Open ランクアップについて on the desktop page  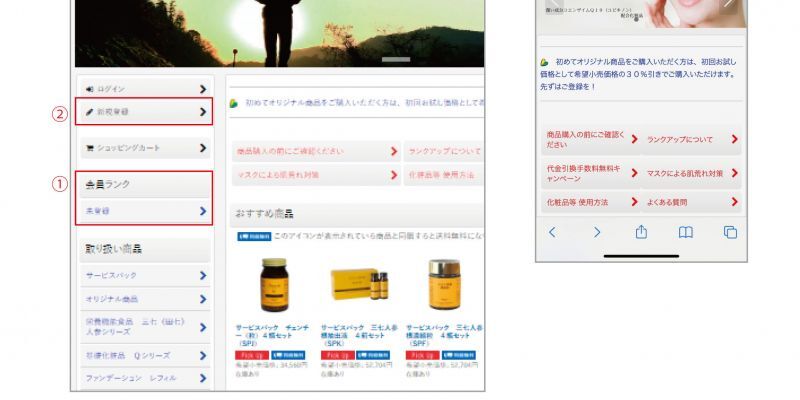[444, 152]
